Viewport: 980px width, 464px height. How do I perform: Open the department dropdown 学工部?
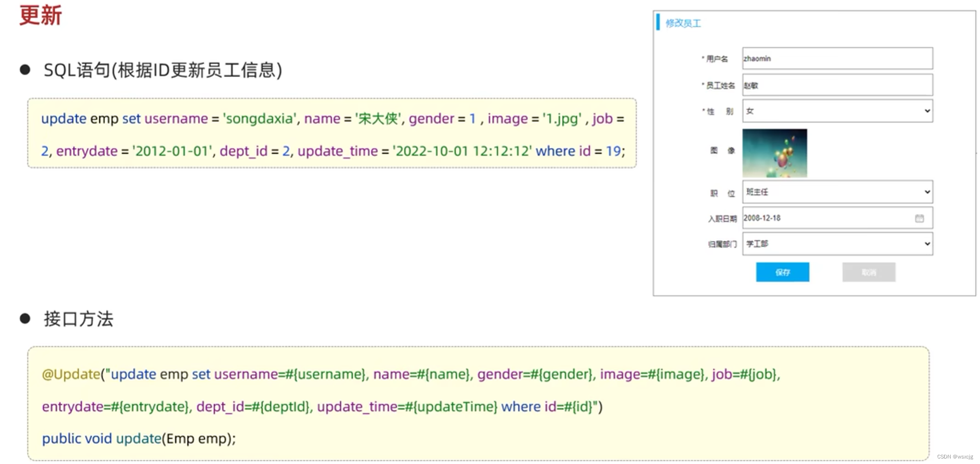coord(837,243)
